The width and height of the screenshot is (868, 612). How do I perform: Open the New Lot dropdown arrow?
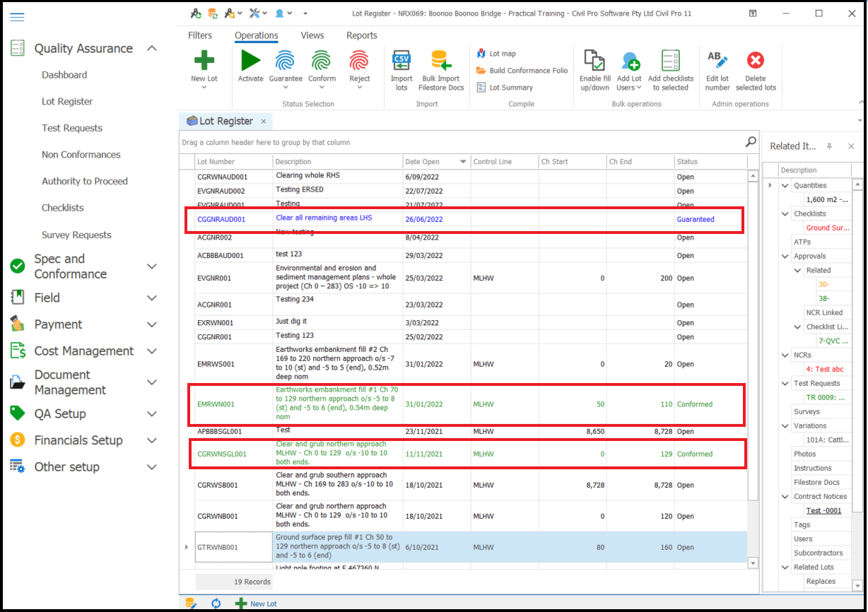coord(204,88)
